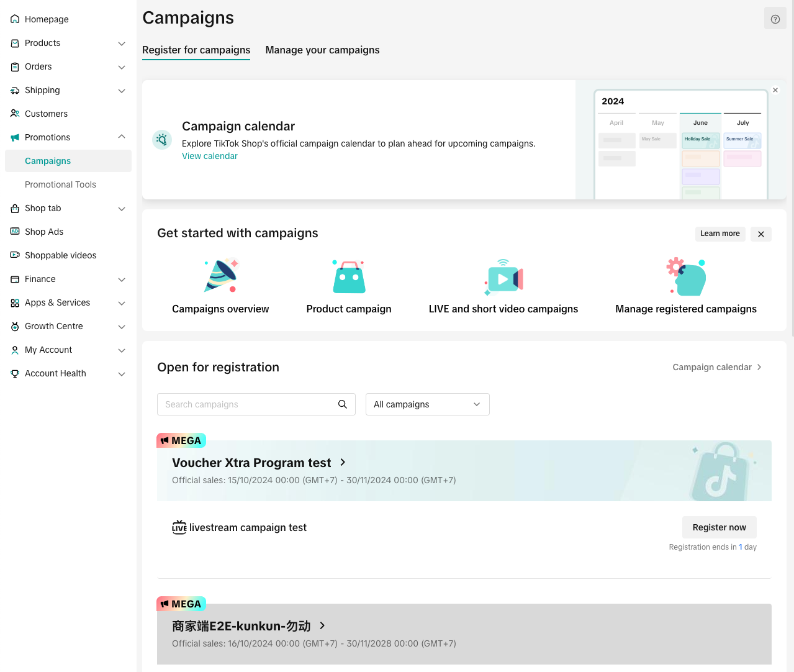Screen dimensions: 794x672
Task: Click Register now for livestream campaign
Action: (719, 527)
